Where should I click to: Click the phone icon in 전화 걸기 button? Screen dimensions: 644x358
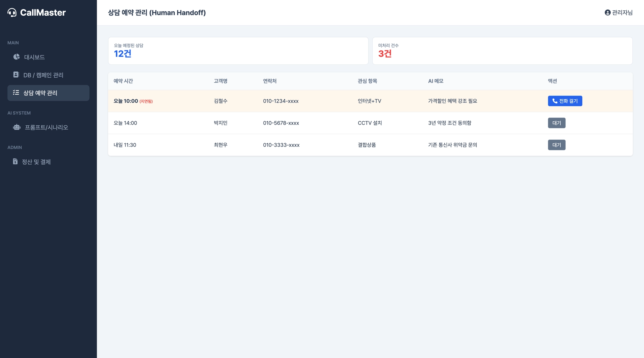point(555,101)
